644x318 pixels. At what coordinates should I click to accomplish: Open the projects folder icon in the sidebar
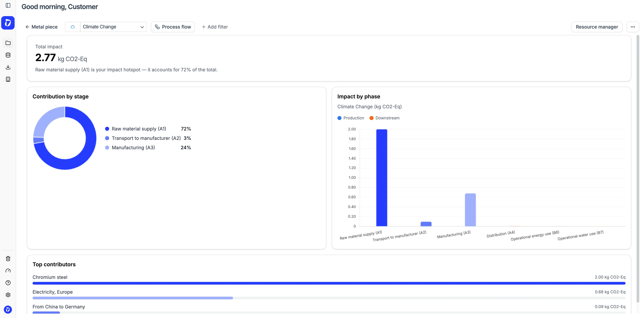tap(8, 43)
